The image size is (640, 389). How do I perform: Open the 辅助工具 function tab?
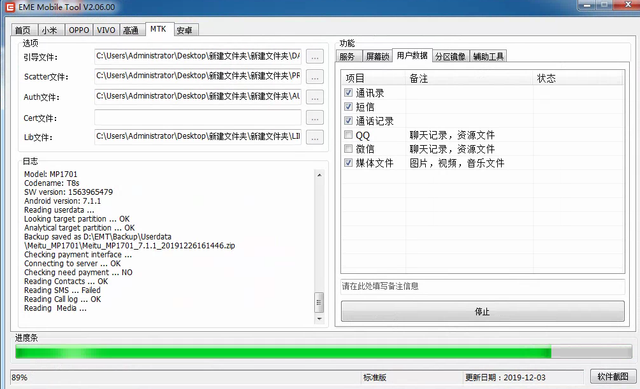tap(488, 56)
